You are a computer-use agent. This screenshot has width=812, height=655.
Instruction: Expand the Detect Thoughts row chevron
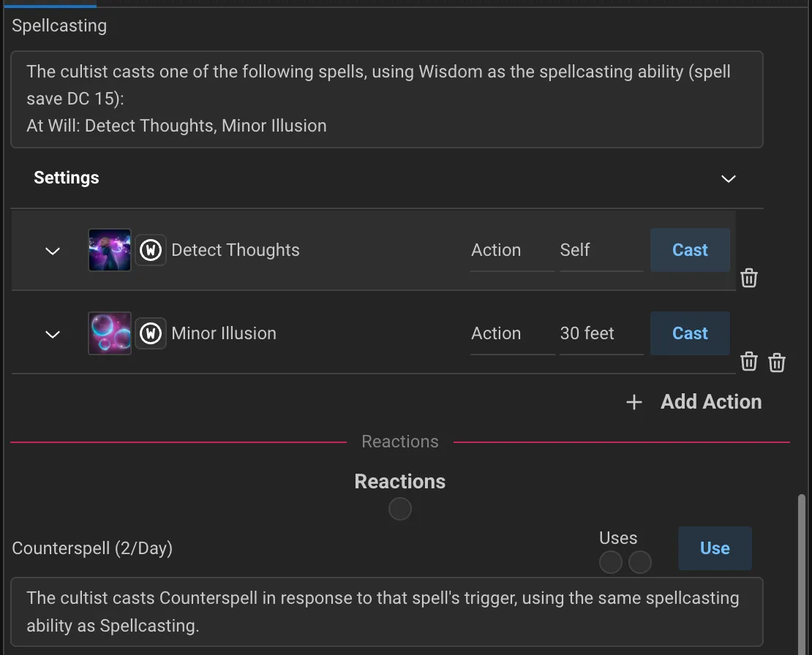pos(53,251)
